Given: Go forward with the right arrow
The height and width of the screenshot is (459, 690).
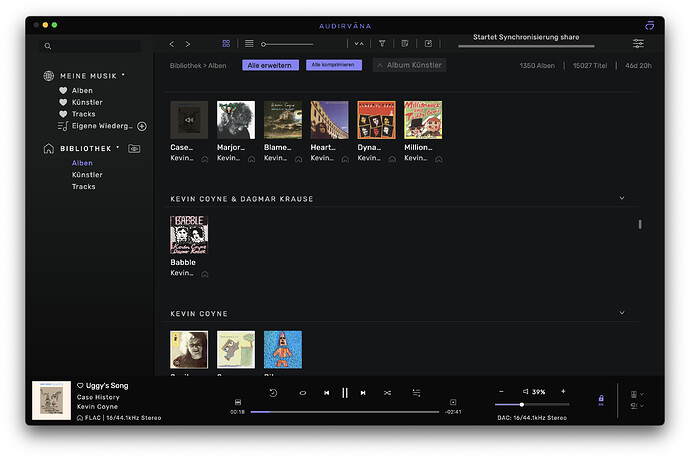Looking at the screenshot, I should (188, 44).
